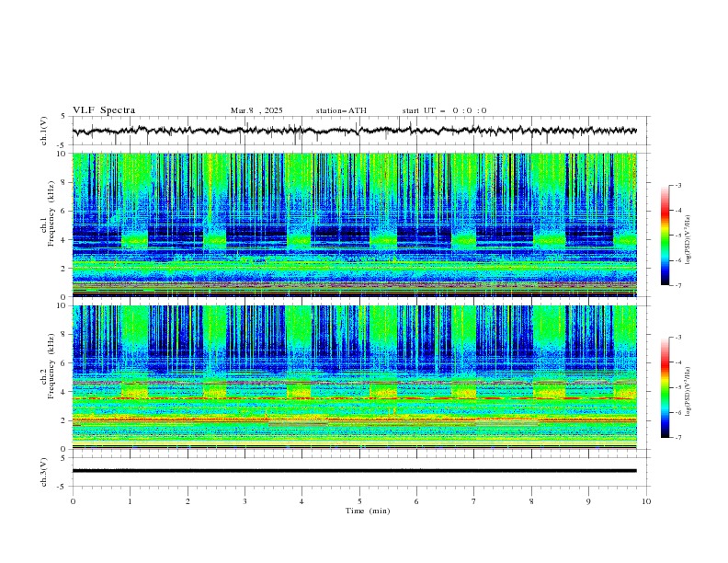Click the time axis tick label "9"
Viewport: 728px width, 563px height.
pyautogui.click(x=588, y=501)
